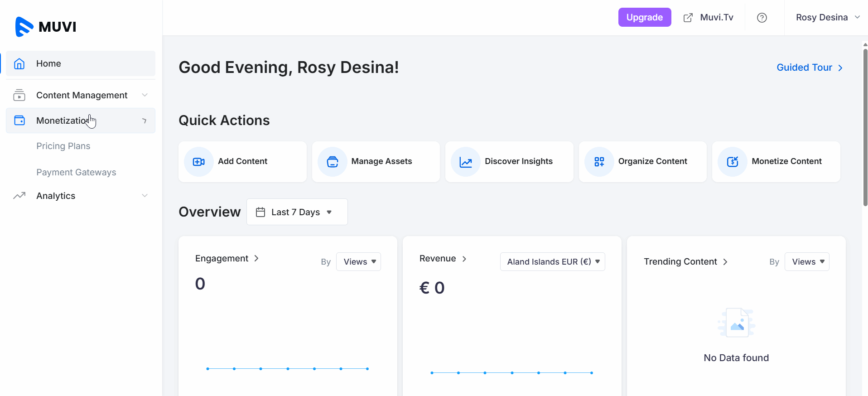The width and height of the screenshot is (868, 396).
Task: Click the Home house icon
Action: pyautogui.click(x=19, y=64)
